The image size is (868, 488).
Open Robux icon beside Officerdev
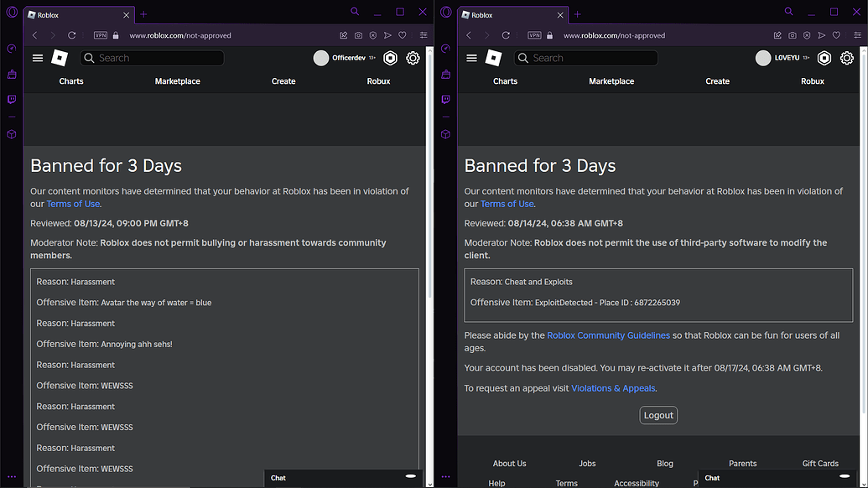390,58
